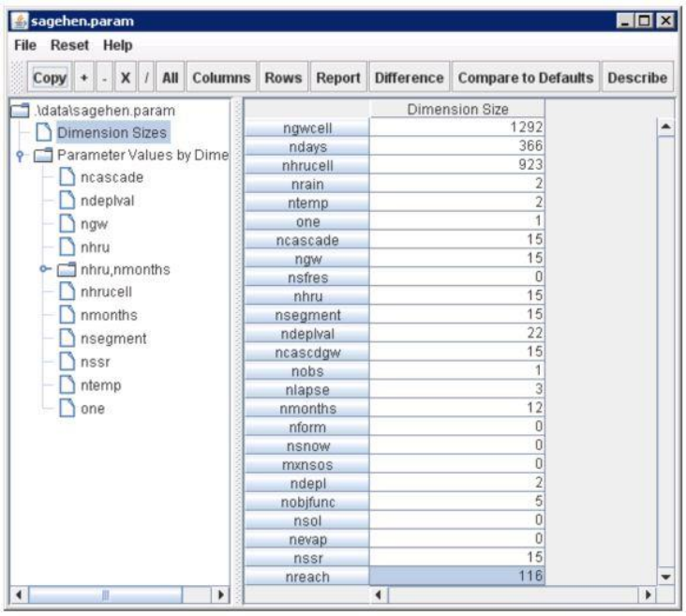Click the ngwcell row header
686x616 pixels.
(x=307, y=128)
